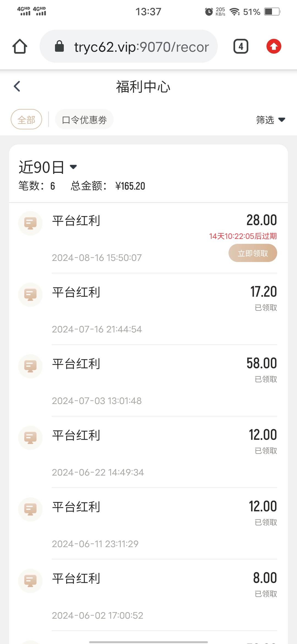
Task: Claim the 28.00 reward with 立即领取
Action: pos(253,253)
